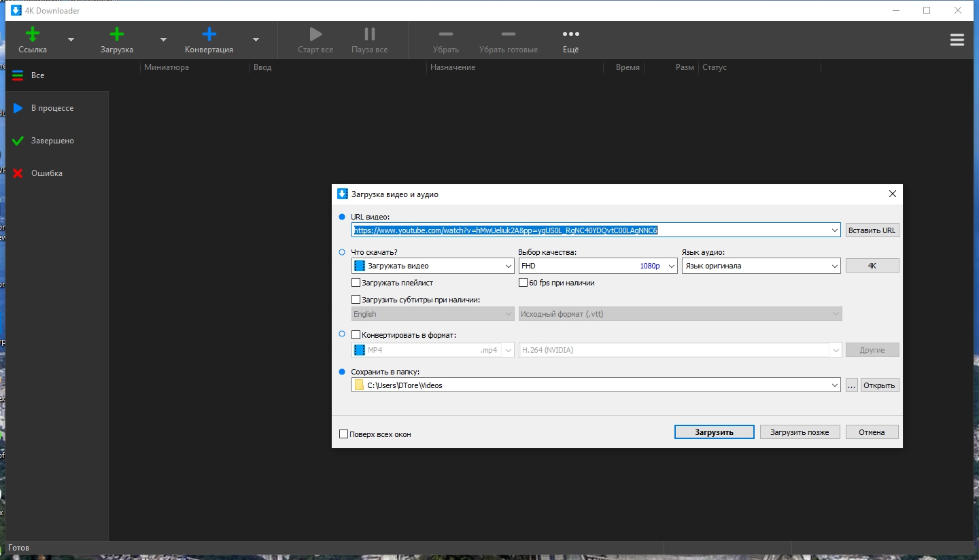979x560 pixels.
Task: Click the Убрать готовые minus icon
Action: coord(508,35)
